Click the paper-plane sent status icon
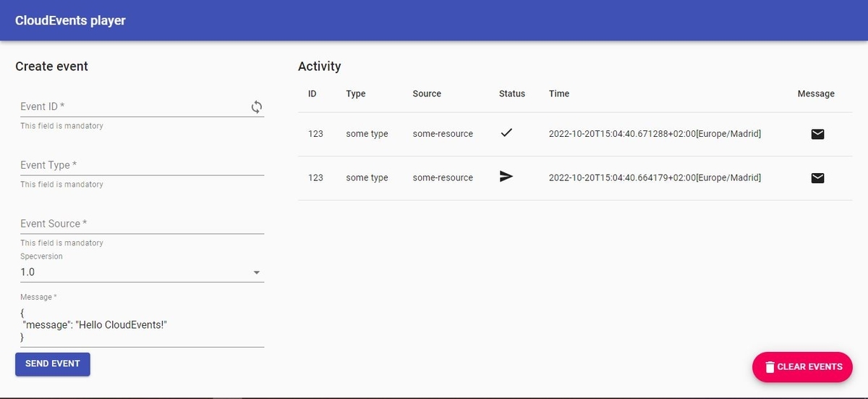868x399 pixels. click(506, 177)
